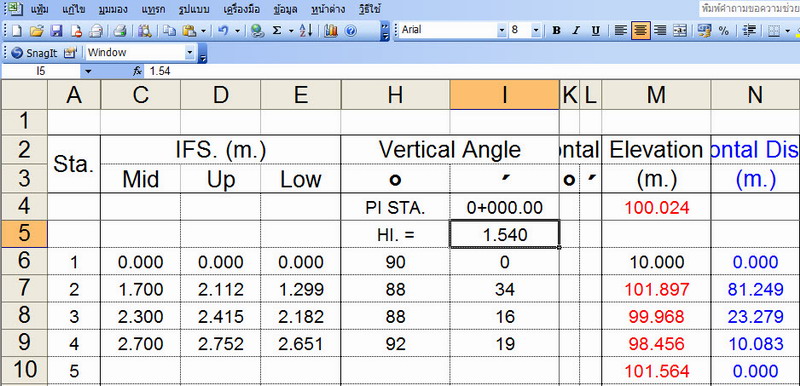
Task: Click the AutoSum sigma icon
Action: 277,31
